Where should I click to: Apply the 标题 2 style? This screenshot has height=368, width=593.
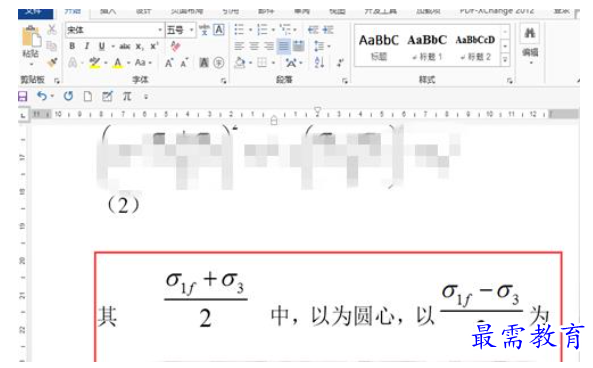475,47
